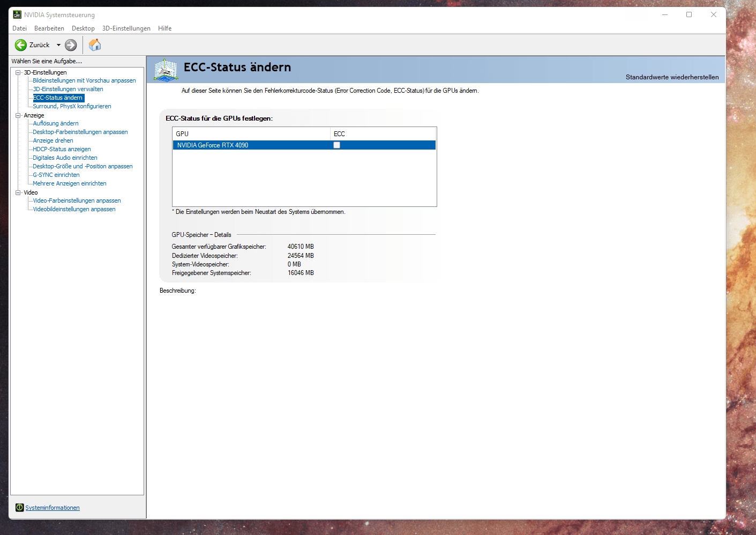Click the NVIDIA Systemsteuerung title bar icon
The image size is (756, 535).
(17, 14)
